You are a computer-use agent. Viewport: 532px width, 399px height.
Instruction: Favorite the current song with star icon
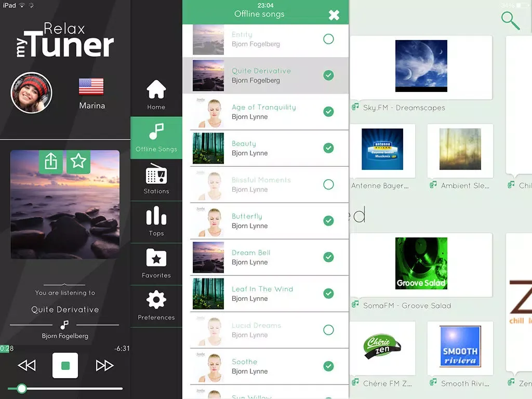click(78, 162)
